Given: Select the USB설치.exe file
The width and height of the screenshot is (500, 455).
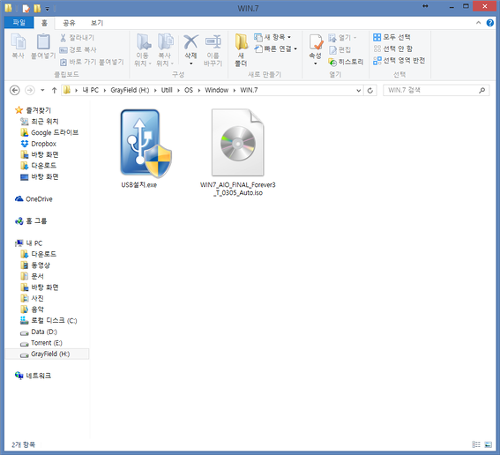Looking at the screenshot, I should tap(144, 149).
